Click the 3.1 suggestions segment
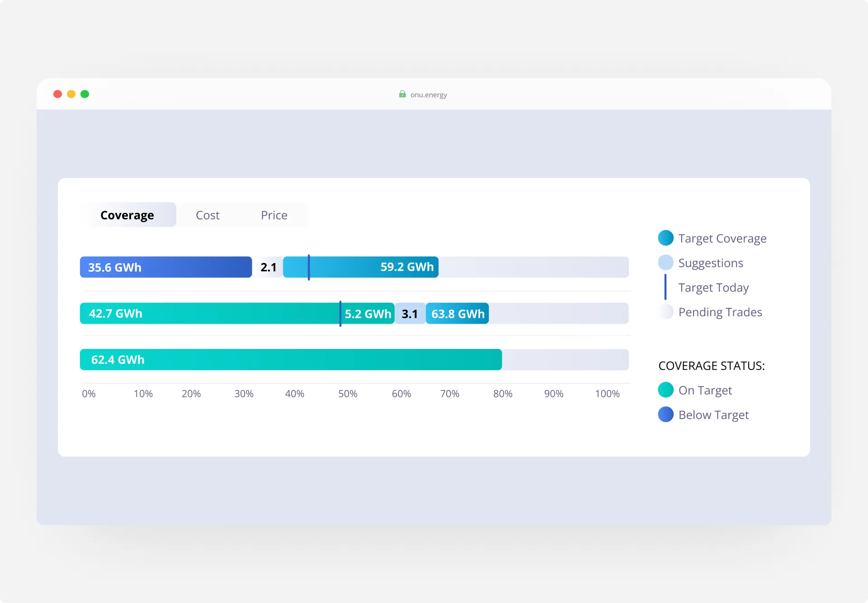Screen dimensions: 868x603 click(x=410, y=314)
